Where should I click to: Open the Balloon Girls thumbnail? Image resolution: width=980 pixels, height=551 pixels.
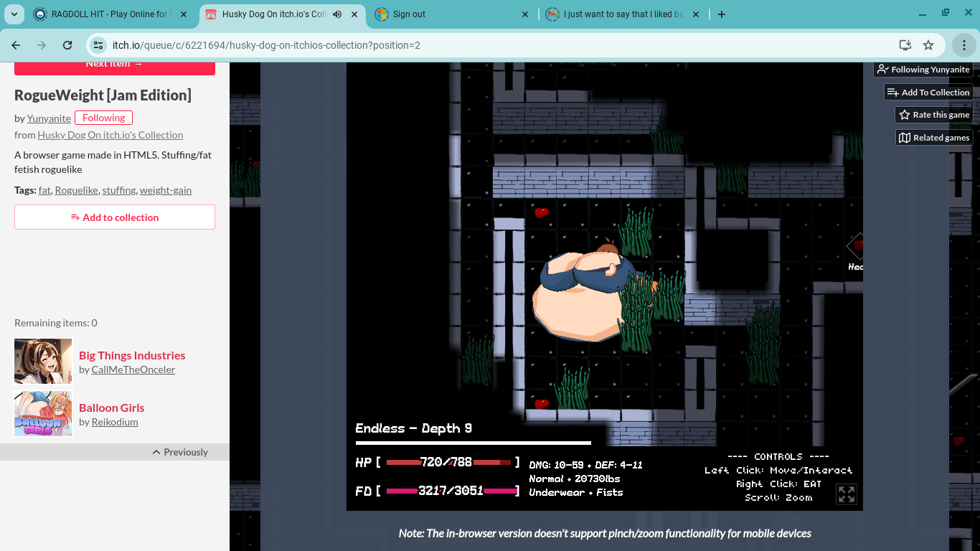(43, 413)
